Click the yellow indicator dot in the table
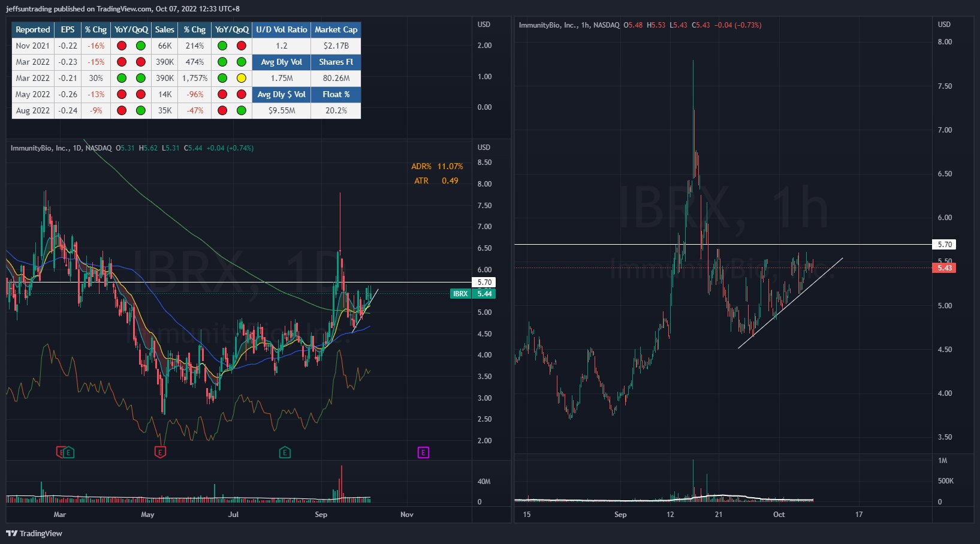980x544 pixels. pyautogui.click(x=242, y=78)
